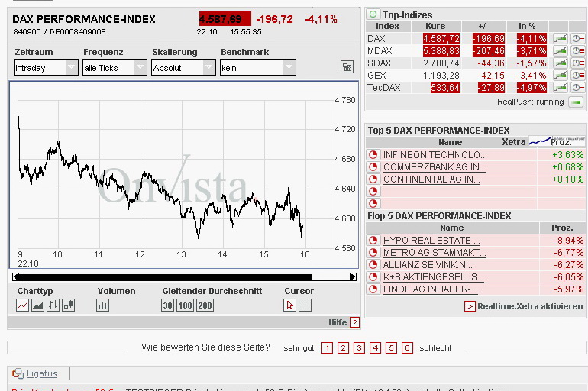Viewport: 588px width, 391px height.
Task: Open the Ligatus link
Action: [42, 373]
